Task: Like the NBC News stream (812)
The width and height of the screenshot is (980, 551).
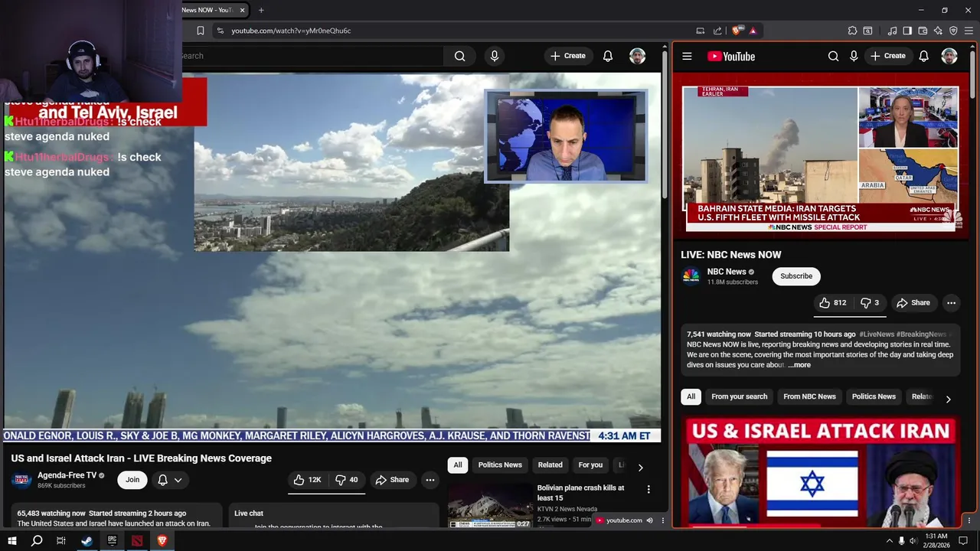Action: pyautogui.click(x=832, y=303)
